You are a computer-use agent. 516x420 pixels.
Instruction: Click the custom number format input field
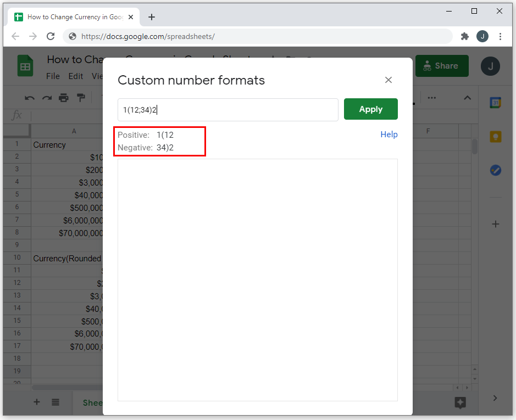[x=228, y=109]
